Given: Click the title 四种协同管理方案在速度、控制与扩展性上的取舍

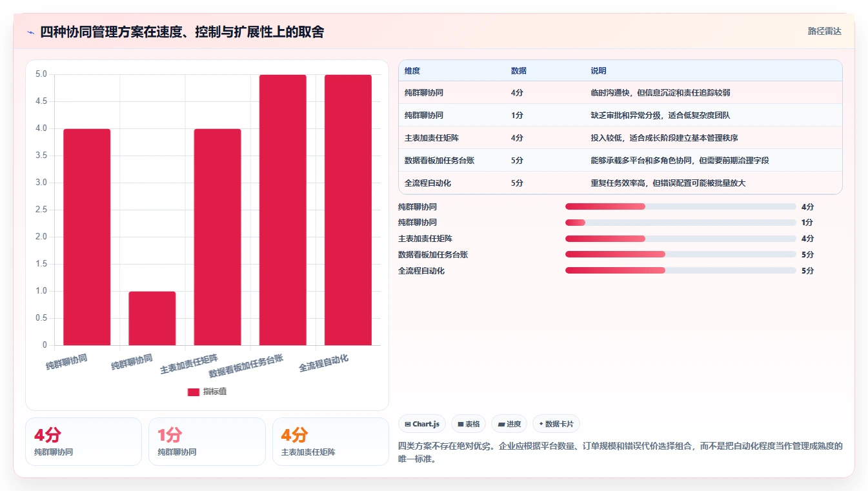Looking at the screenshot, I should [x=182, y=32].
